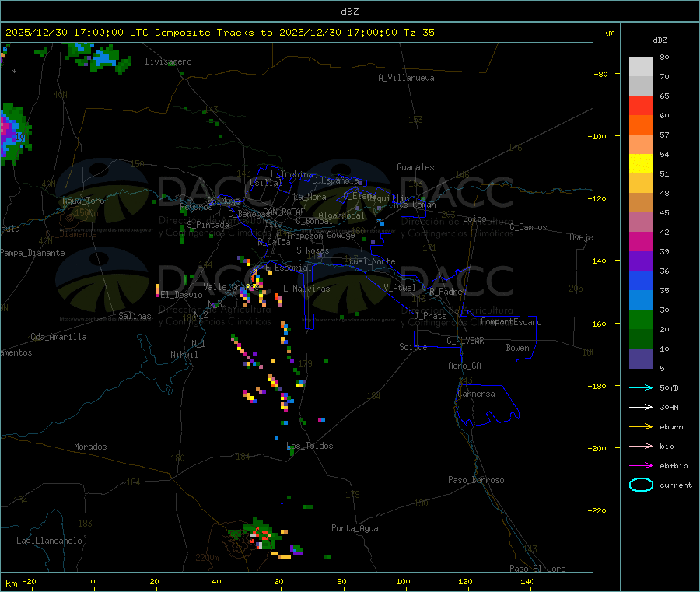Click the 'Pampa_Diamante' map label

[32, 253]
